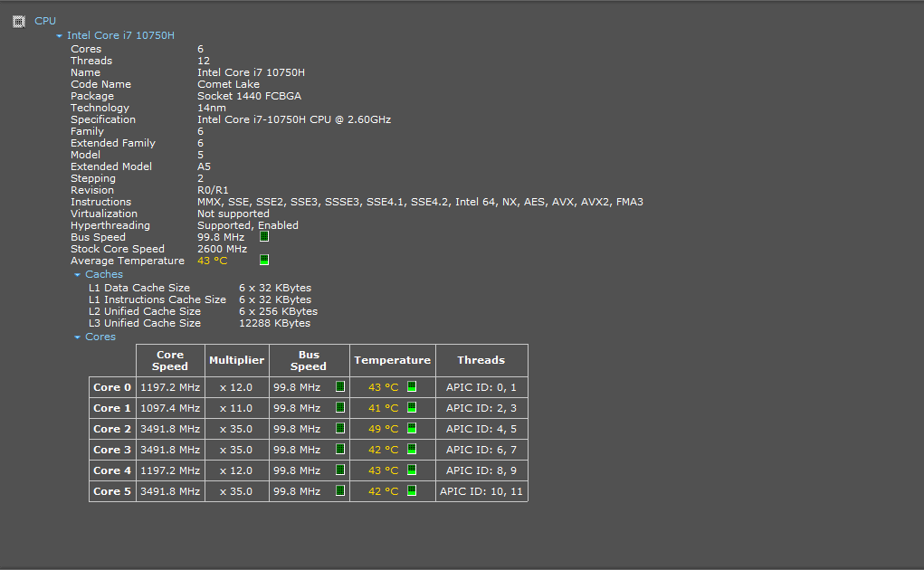Select the Core 0 row label
The image size is (924, 570).
coord(112,387)
